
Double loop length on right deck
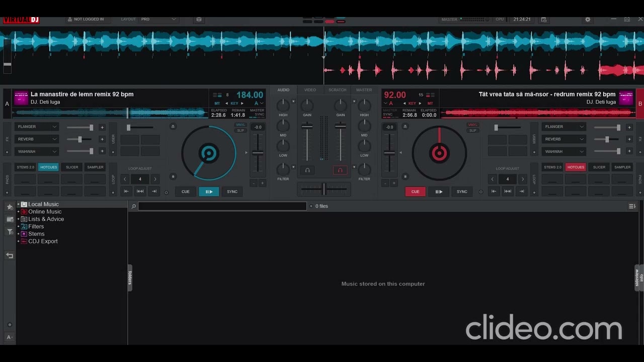click(x=522, y=179)
